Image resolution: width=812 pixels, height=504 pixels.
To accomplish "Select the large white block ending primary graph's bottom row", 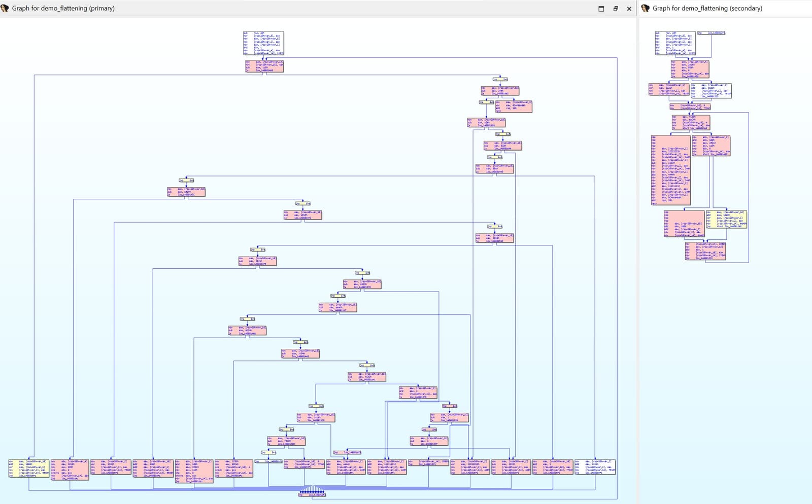I will tap(595, 467).
